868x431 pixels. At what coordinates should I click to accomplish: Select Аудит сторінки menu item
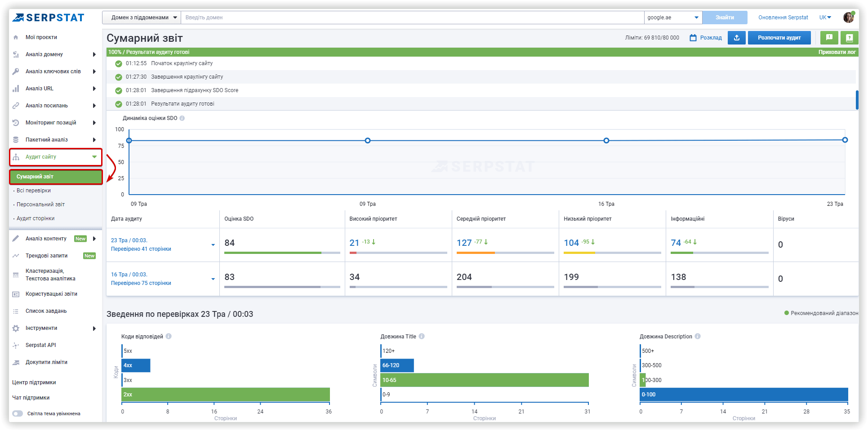(x=36, y=218)
